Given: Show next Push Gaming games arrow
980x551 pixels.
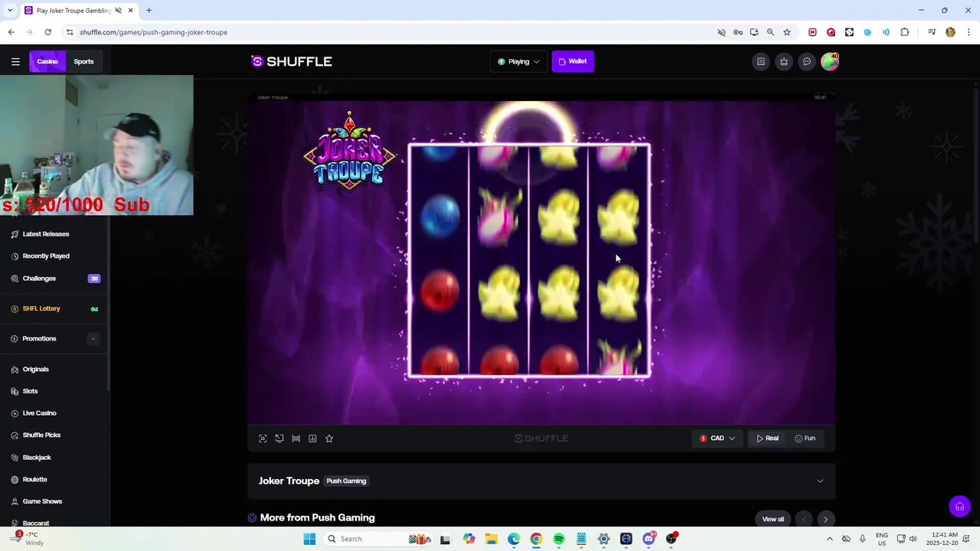Looking at the screenshot, I should coord(825,520).
